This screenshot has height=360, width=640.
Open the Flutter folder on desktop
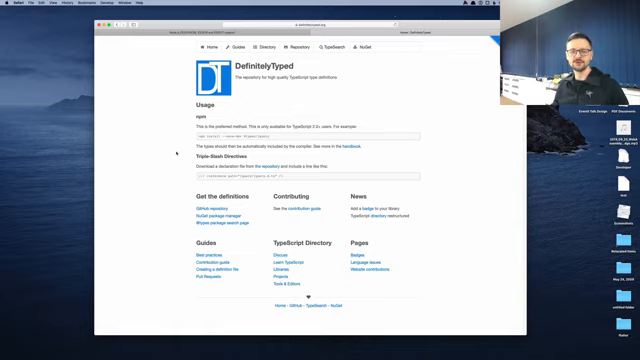[x=623, y=324]
